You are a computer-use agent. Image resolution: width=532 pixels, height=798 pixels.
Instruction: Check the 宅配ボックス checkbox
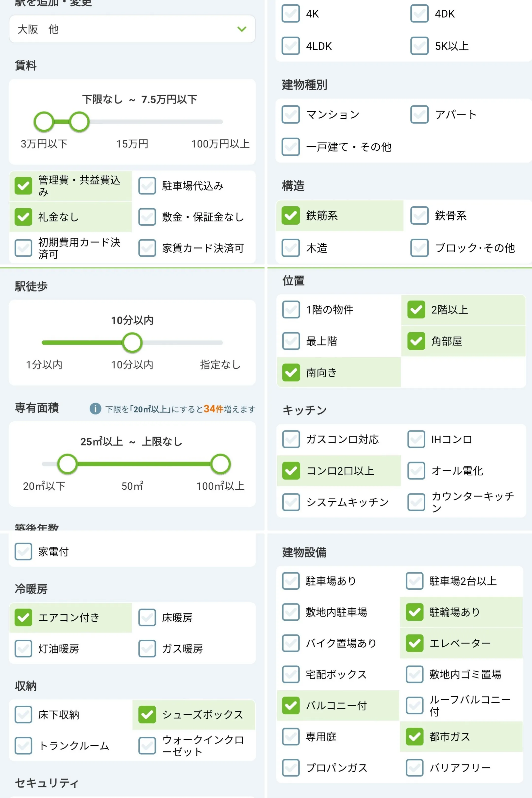click(x=291, y=674)
